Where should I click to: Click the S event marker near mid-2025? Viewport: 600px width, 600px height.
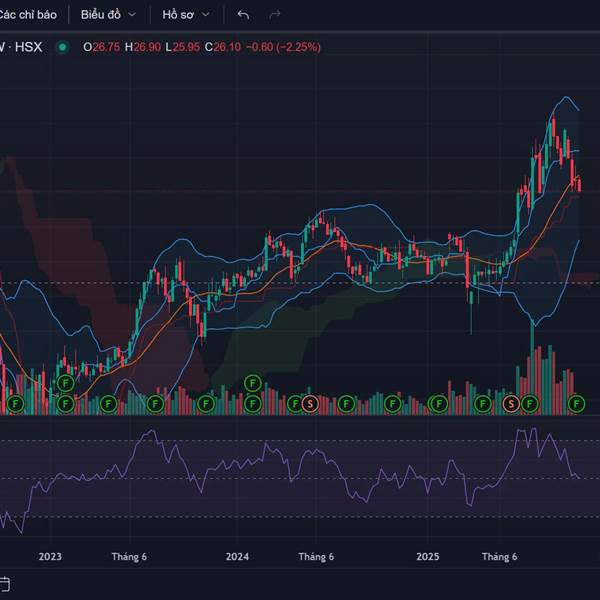tap(512, 403)
